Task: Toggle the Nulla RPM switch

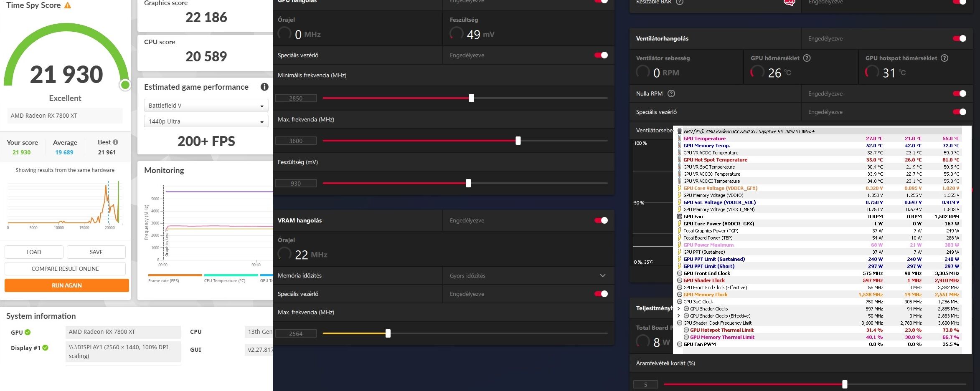Action: (960, 93)
